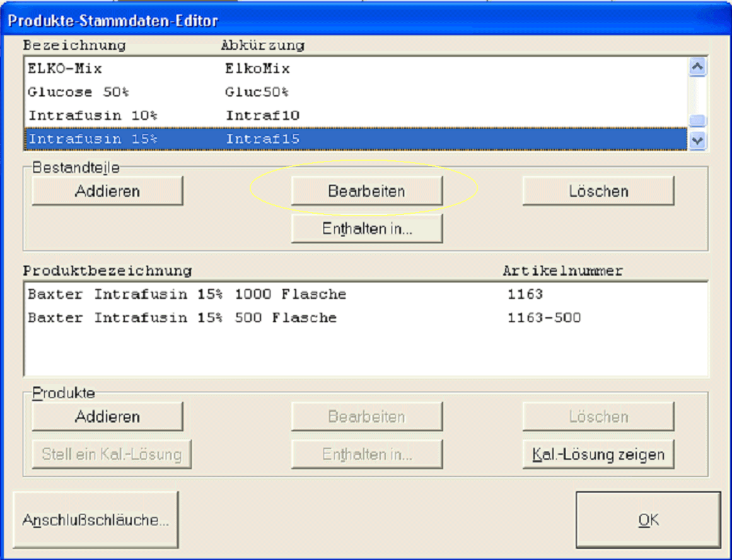Click the Produktbezeichnung column header
732x560 pixels.
tap(107, 271)
